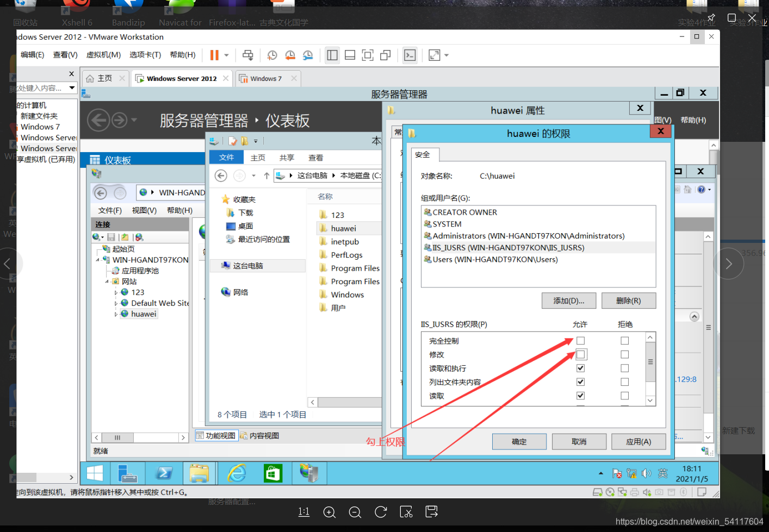Click the 删除(R) button
Screen dimensions: 769x532
(629, 301)
